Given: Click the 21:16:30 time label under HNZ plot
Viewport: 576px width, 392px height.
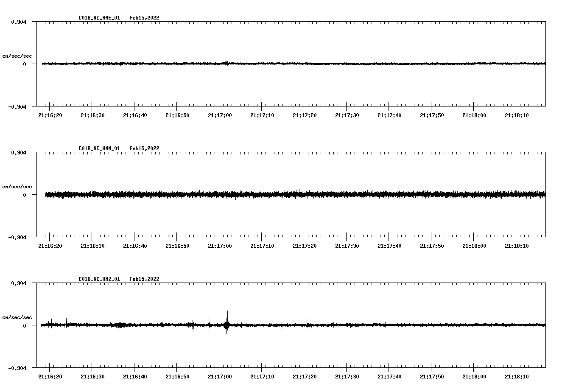Looking at the screenshot, I should point(92,377).
